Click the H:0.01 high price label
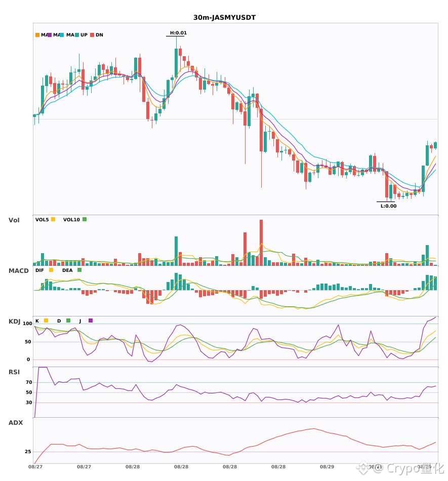This screenshot has width=448, height=481. [179, 33]
